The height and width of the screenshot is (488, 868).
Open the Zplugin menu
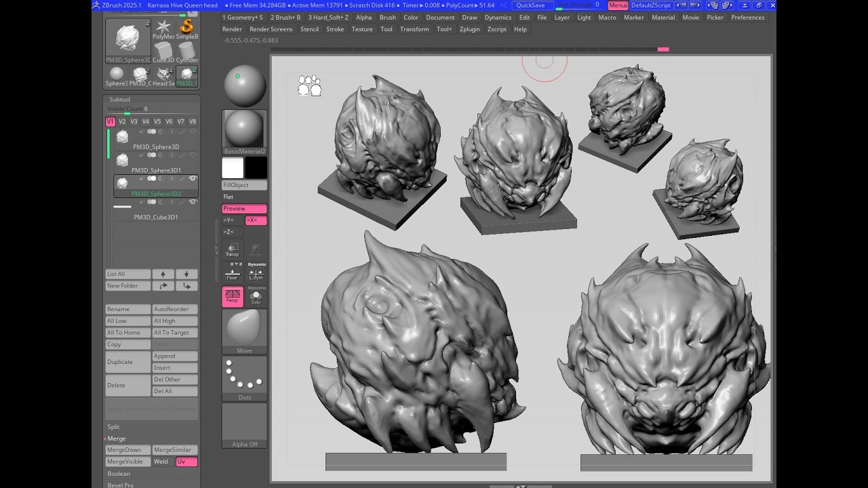click(469, 29)
